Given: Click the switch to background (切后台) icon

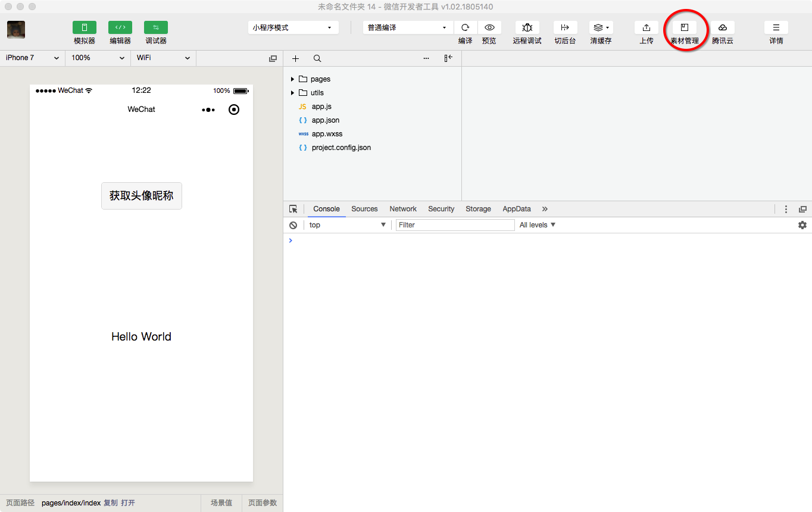Looking at the screenshot, I should (x=565, y=28).
